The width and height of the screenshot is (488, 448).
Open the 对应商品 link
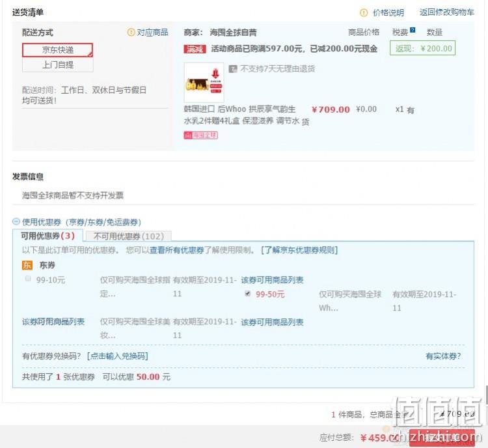[152, 32]
